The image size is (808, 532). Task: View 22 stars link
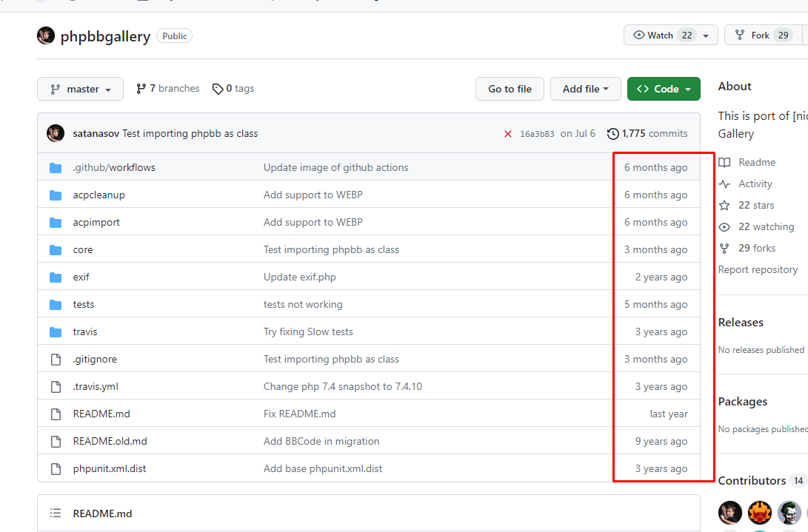click(756, 206)
